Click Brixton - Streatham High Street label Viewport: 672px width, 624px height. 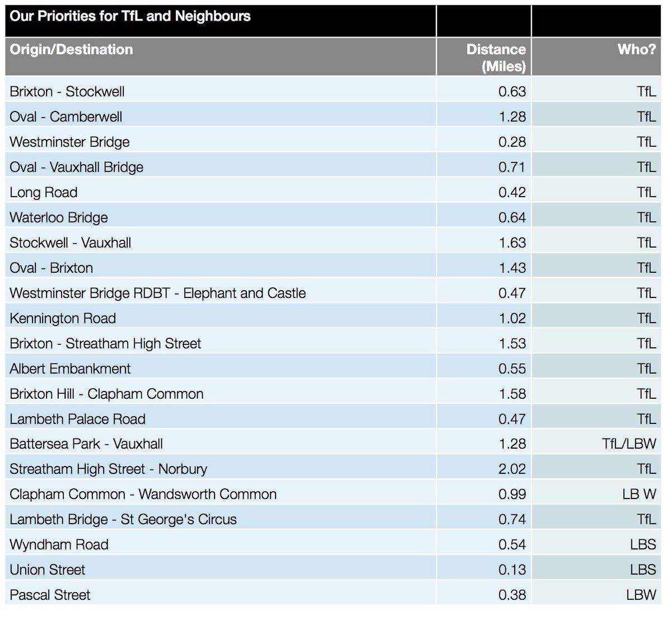[x=105, y=343]
